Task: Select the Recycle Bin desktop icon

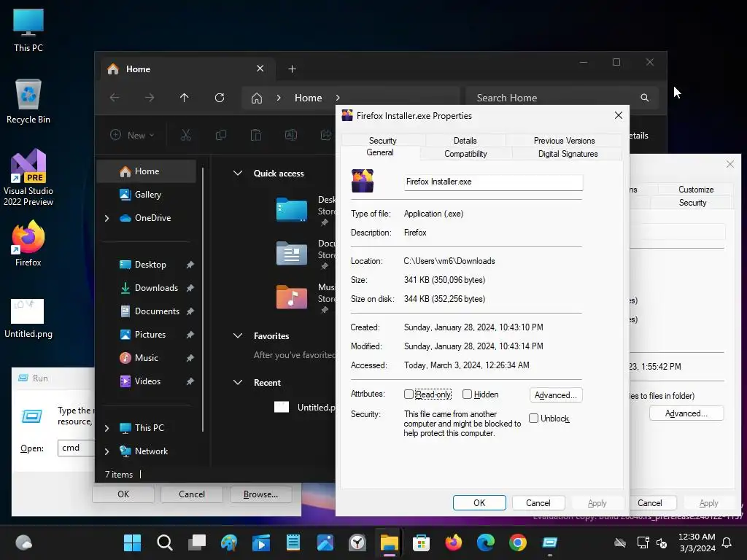Action: (28, 101)
